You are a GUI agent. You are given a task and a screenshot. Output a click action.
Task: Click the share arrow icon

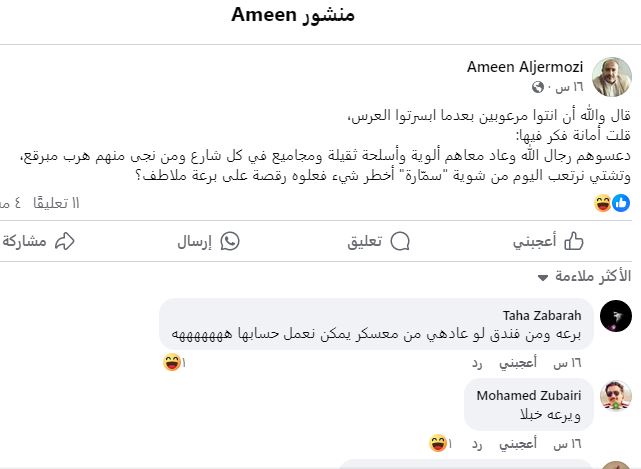(64, 241)
